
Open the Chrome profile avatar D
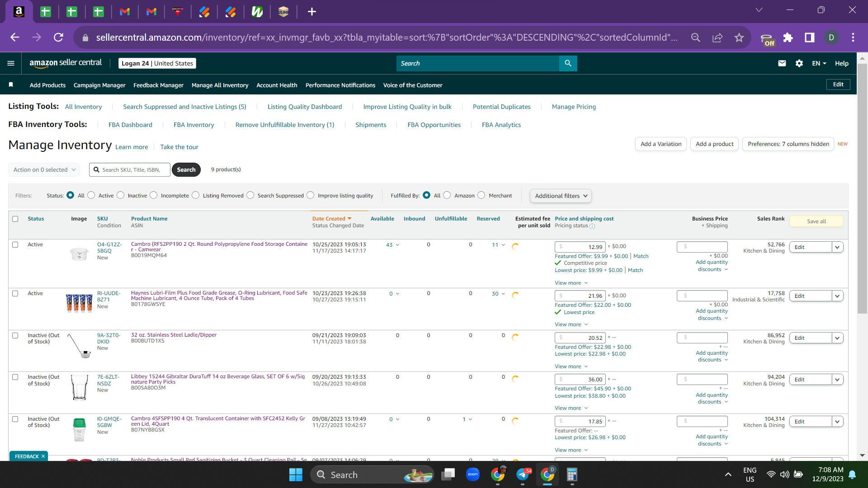[831, 38]
